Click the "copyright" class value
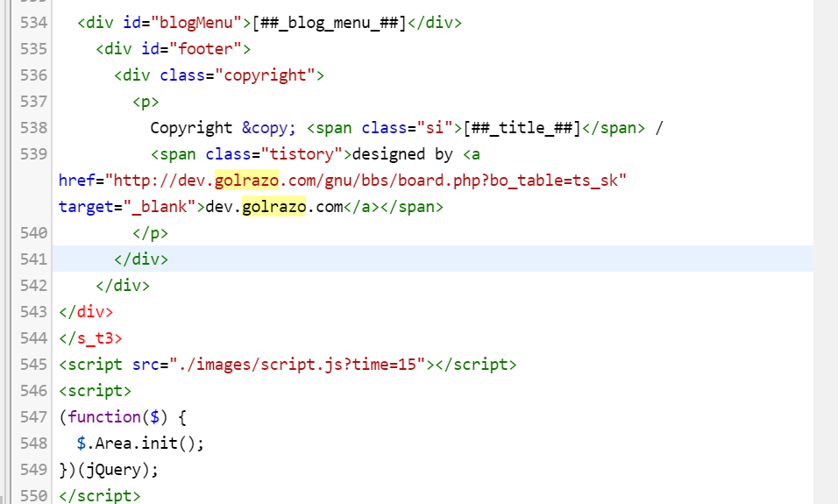This screenshot has width=838, height=504. click(265, 75)
